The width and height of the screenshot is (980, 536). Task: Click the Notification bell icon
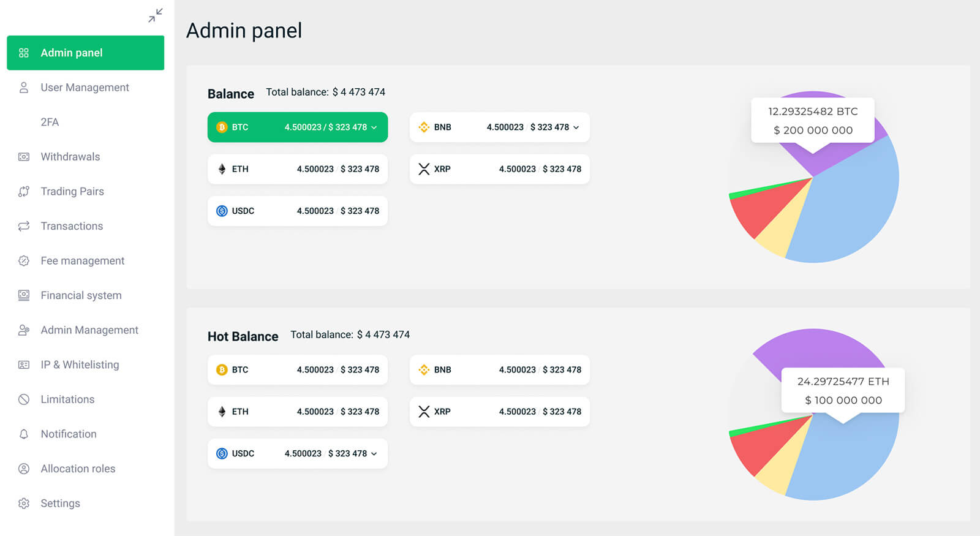point(24,434)
